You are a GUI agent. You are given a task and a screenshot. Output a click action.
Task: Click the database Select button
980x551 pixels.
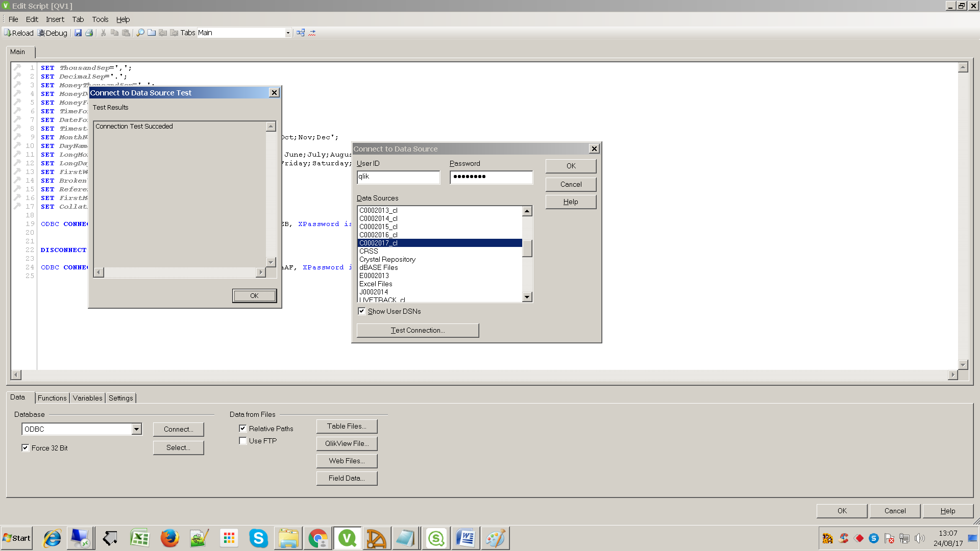[x=178, y=448]
